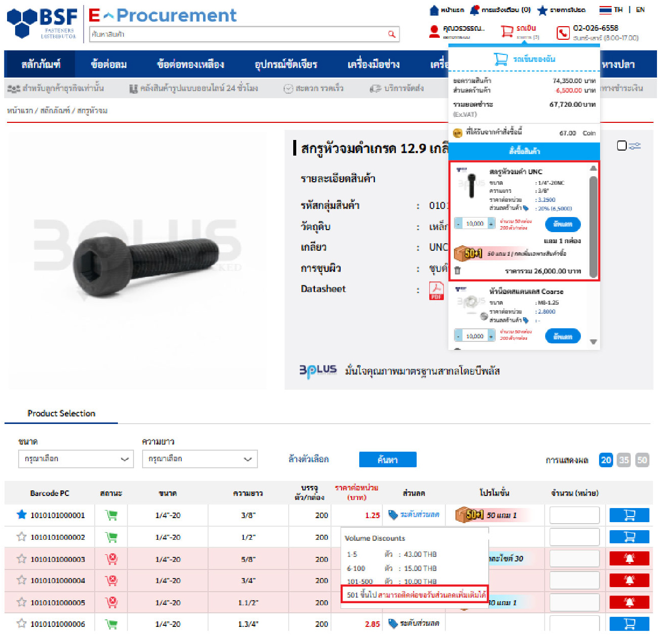The width and height of the screenshot is (660, 644).
Task: Delete UNC screw item with trash icon
Action: [x=457, y=271]
